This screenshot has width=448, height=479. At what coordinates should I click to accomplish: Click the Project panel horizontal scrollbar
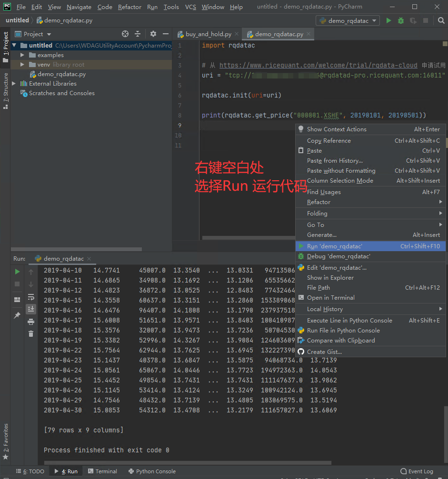point(77,249)
